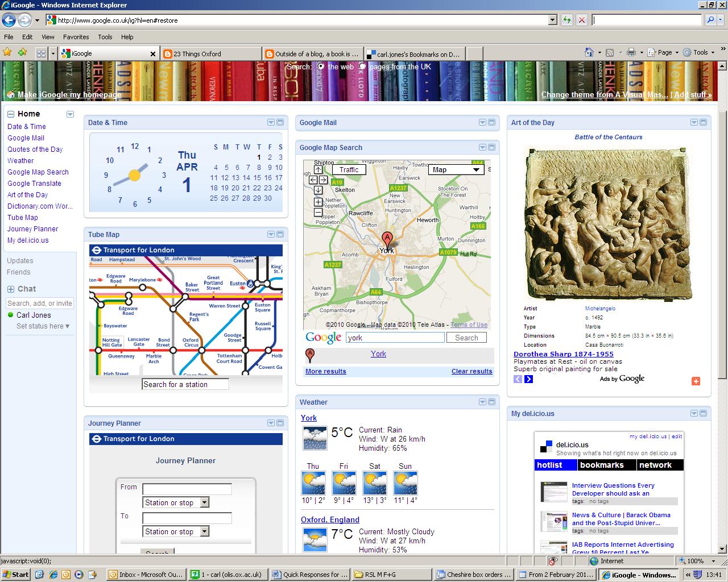This screenshot has height=582, width=728.
Task: Expand the Chat section plus icon
Action: [11, 289]
